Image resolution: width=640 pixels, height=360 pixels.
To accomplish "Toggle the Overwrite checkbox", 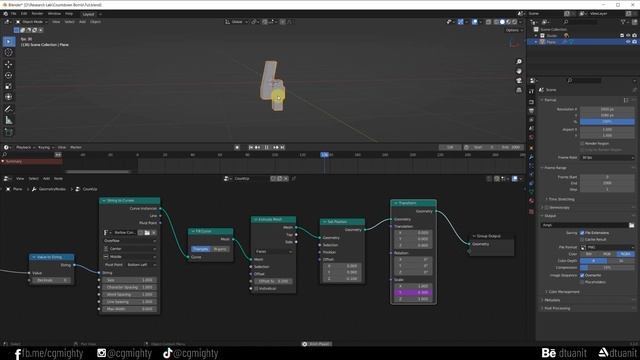I will click(x=582, y=275).
